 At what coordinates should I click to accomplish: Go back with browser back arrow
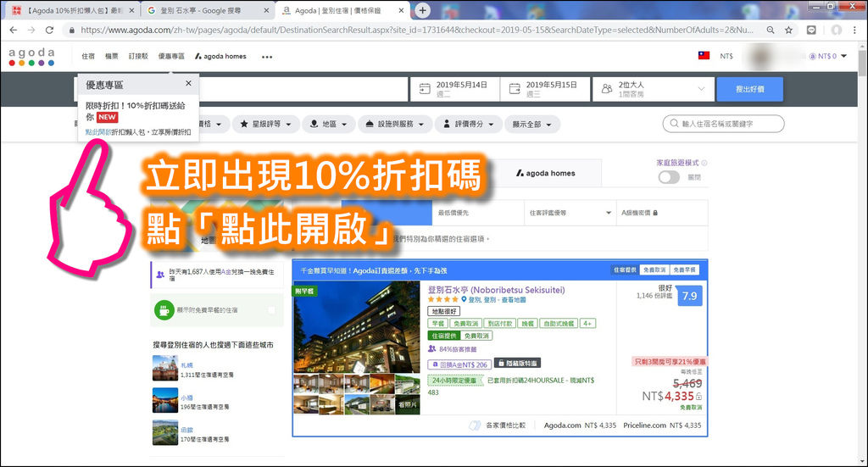14,30
